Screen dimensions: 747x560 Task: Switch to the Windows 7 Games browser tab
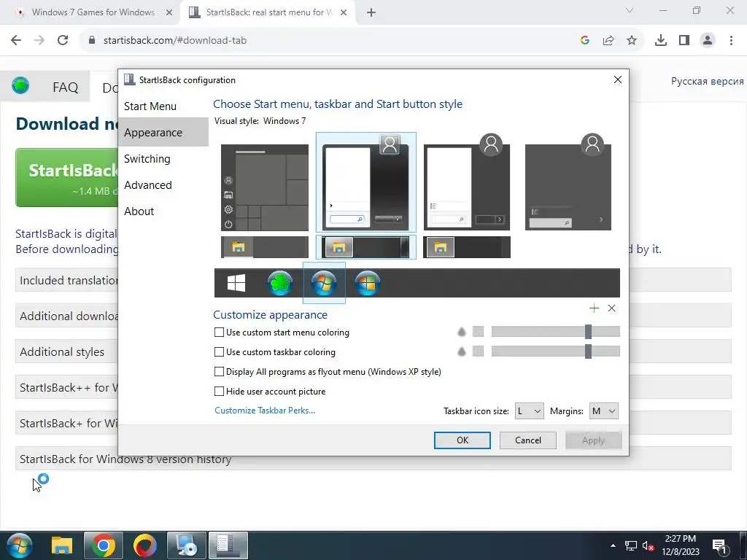point(93,12)
